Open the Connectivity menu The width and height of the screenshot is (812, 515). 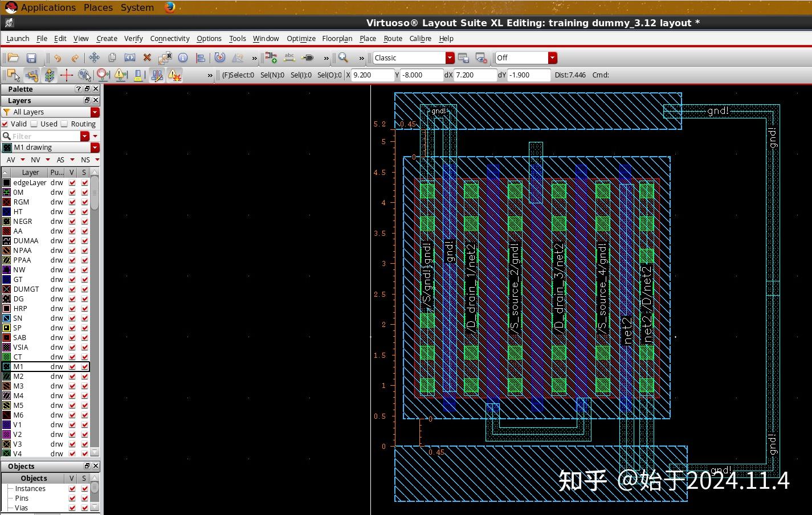(169, 38)
